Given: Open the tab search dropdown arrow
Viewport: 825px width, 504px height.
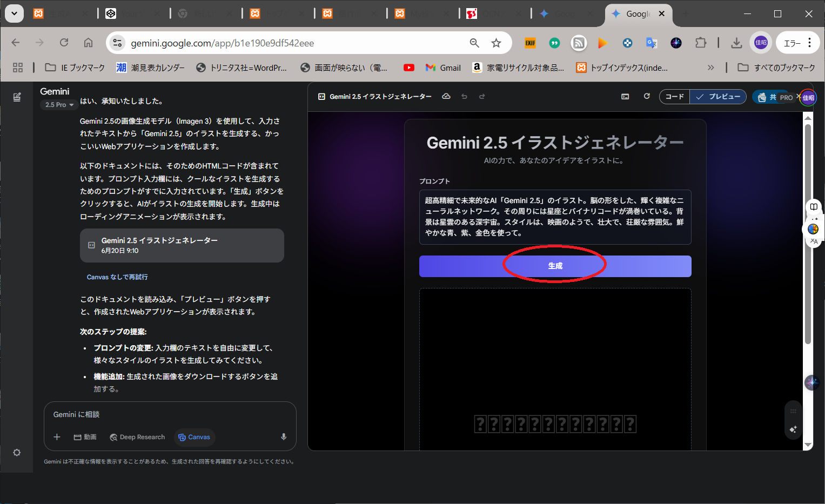Looking at the screenshot, I should 14,14.
